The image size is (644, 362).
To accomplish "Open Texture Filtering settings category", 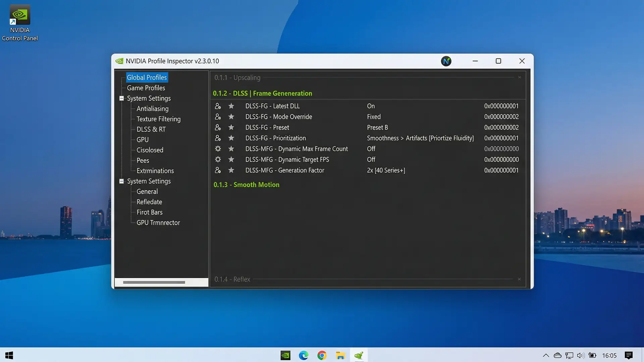I will click(x=159, y=119).
